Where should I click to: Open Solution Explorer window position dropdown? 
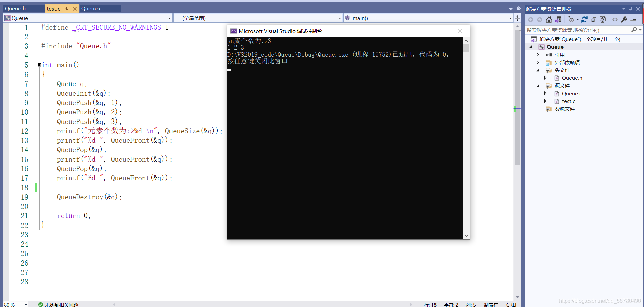point(623,9)
